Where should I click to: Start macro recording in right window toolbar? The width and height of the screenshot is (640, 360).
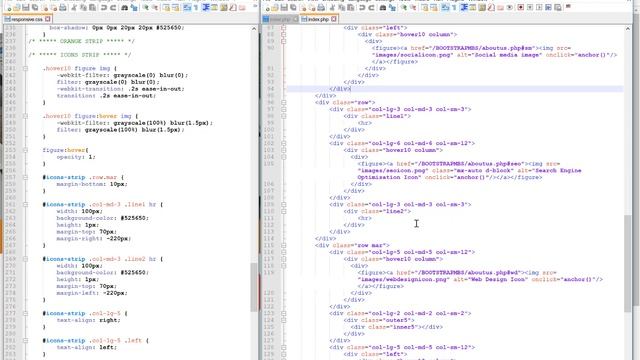tap(520, 7)
